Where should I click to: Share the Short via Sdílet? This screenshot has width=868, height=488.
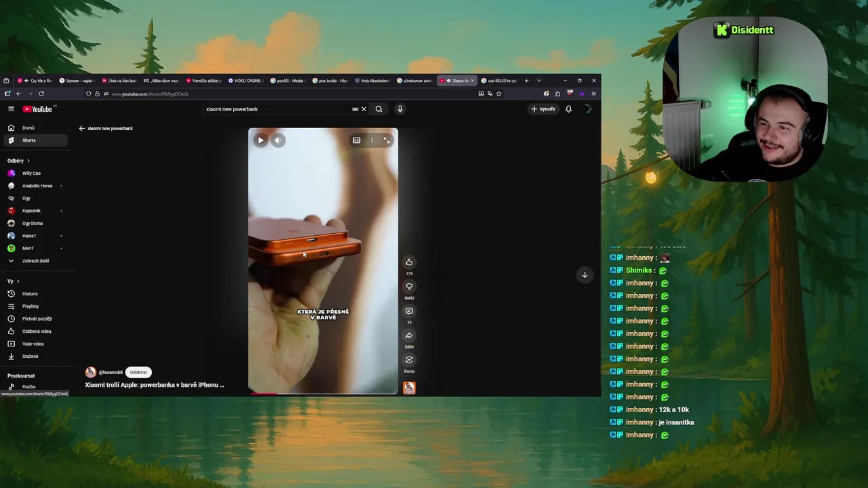(x=409, y=335)
